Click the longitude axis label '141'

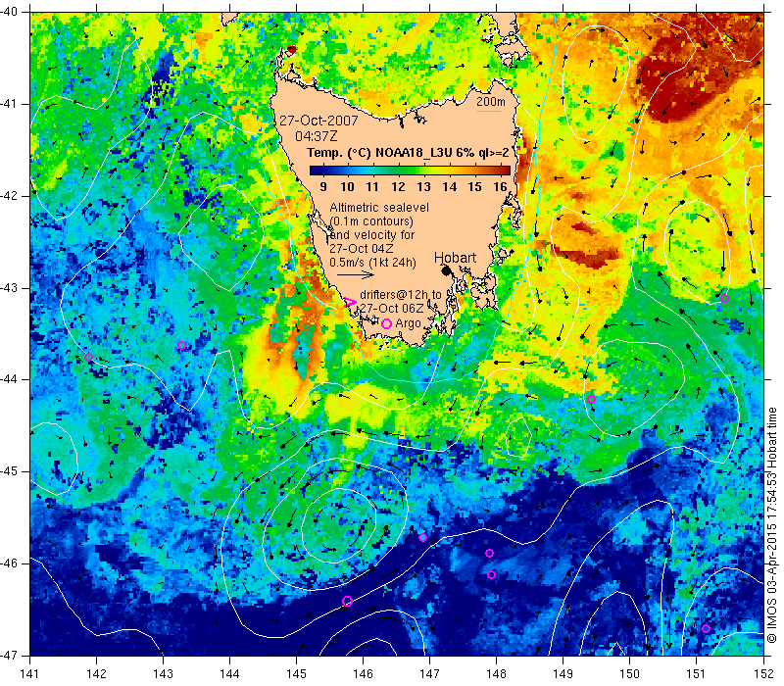30,673
